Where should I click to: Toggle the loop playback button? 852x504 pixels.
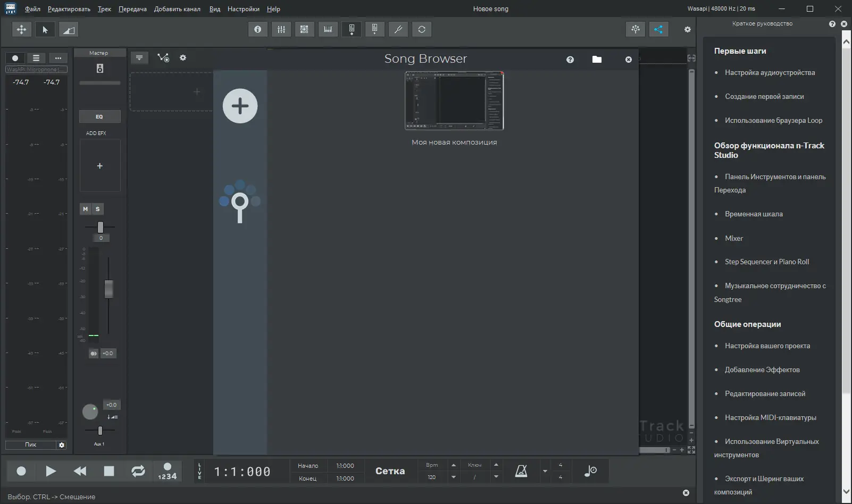(x=138, y=471)
